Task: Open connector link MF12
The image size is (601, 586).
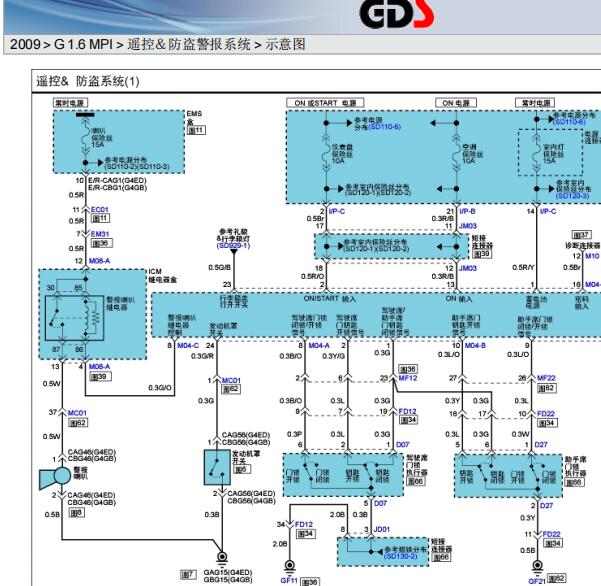Action: pos(408,378)
